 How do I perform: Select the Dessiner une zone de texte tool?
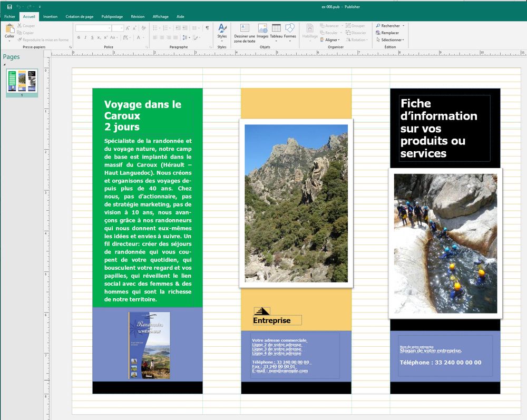245,33
